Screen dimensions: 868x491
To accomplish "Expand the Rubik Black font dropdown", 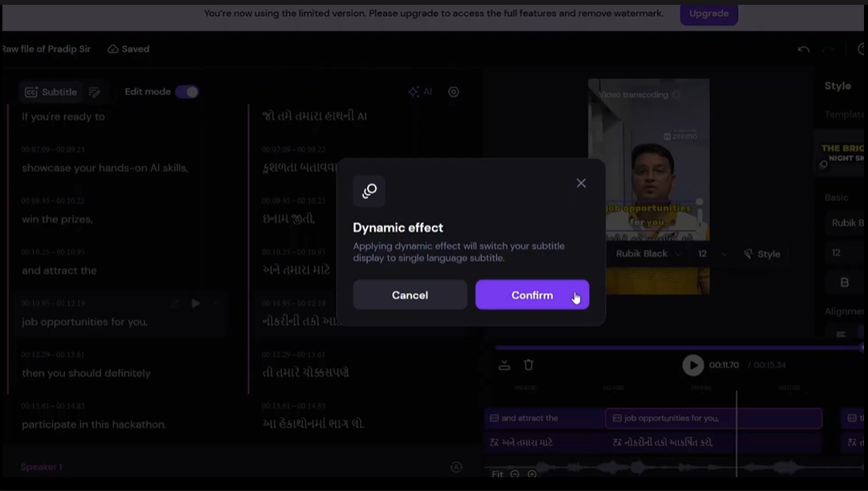I will tap(648, 254).
